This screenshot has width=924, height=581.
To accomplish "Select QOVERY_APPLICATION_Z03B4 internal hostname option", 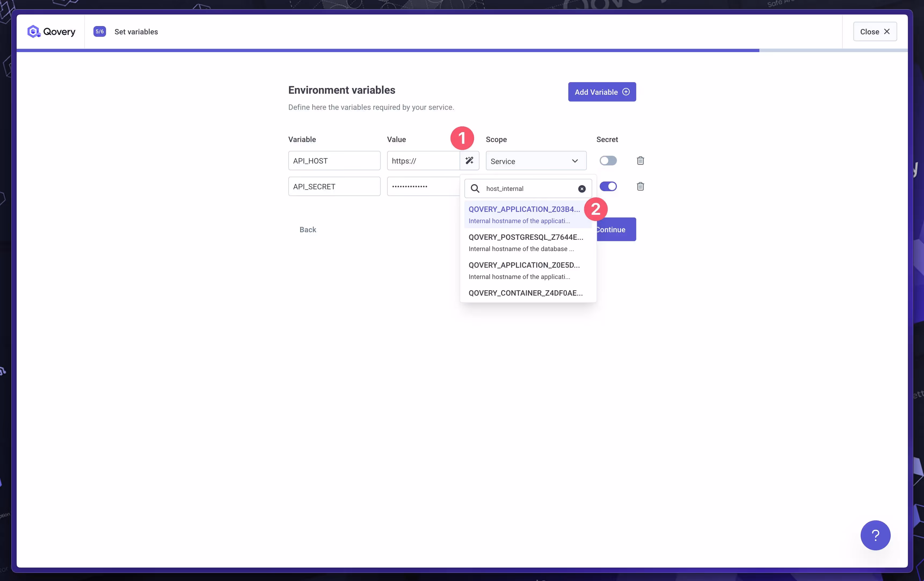I will click(524, 215).
